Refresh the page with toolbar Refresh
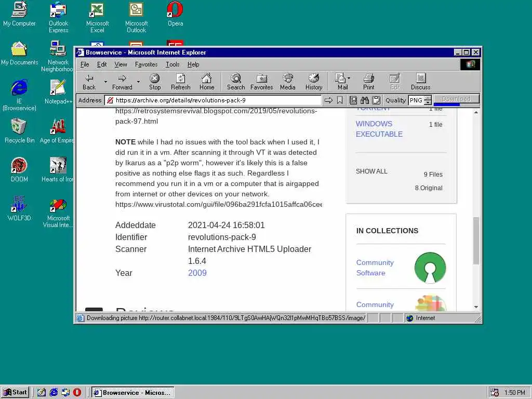The height and width of the screenshot is (399, 532). click(x=180, y=82)
